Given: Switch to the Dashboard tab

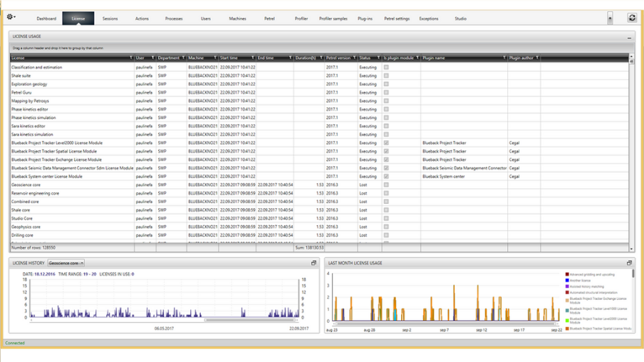Looking at the screenshot, I should (46, 19).
